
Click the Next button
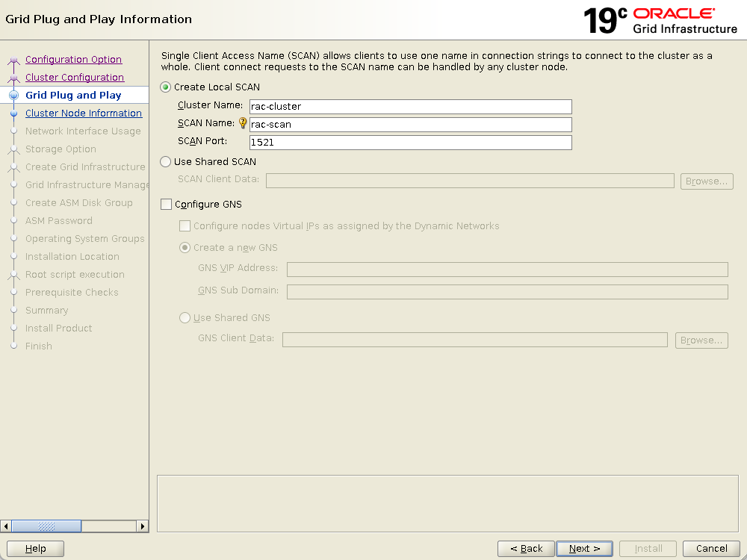click(584, 549)
